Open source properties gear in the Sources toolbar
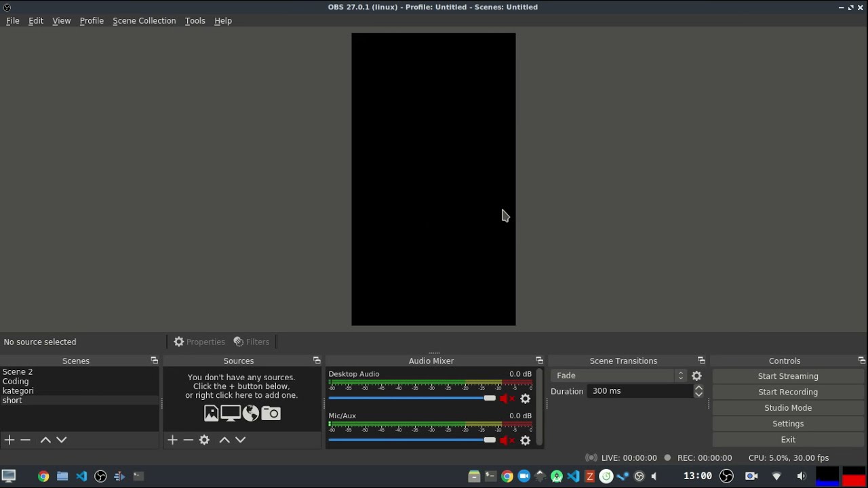Image resolution: width=868 pixels, height=488 pixels. (204, 440)
